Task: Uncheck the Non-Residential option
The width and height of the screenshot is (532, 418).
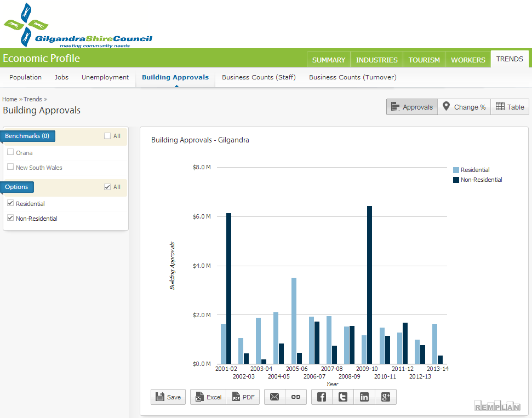Action: 10,218
